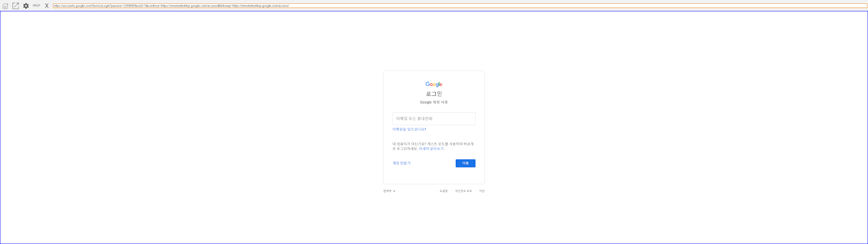The image size is (868, 244).
Task: Click the '계정 만들기' create account link
Action: (x=401, y=163)
